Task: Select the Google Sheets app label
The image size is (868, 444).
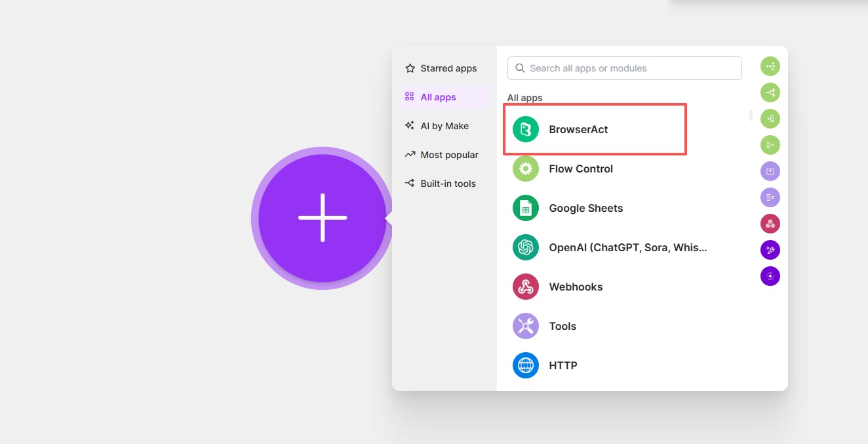Action: [586, 208]
